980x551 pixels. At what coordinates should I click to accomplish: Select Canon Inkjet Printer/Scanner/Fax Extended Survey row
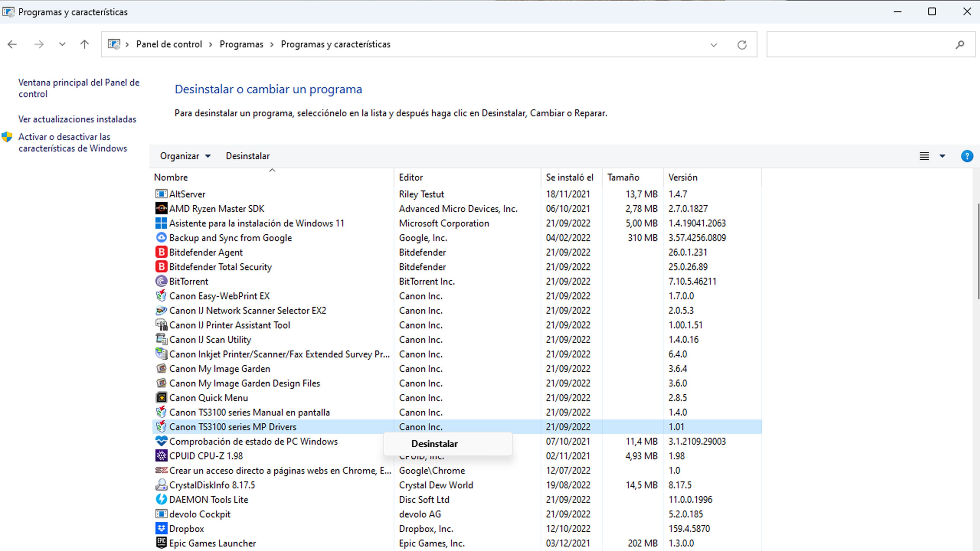[x=457, y=354]
